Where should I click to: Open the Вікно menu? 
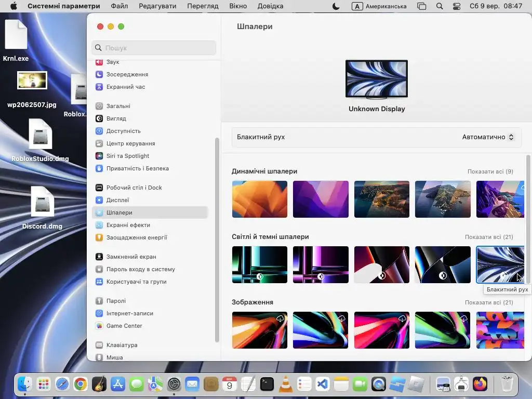(x=238, y=6)
